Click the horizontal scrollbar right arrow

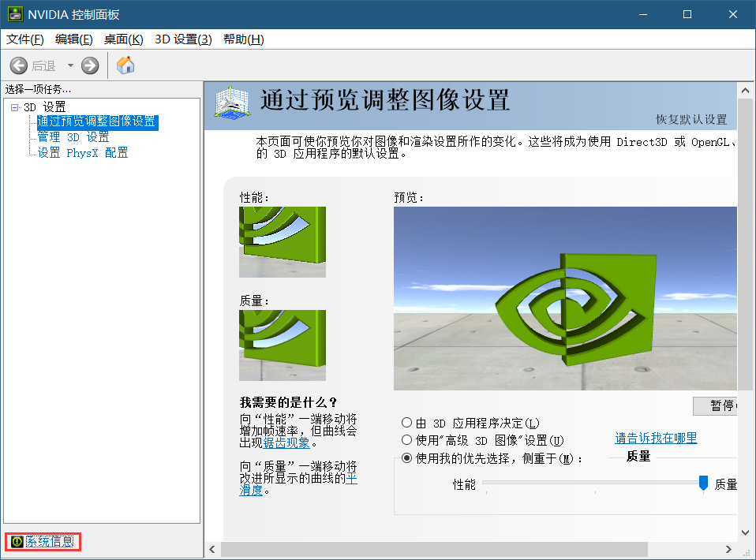728,550
